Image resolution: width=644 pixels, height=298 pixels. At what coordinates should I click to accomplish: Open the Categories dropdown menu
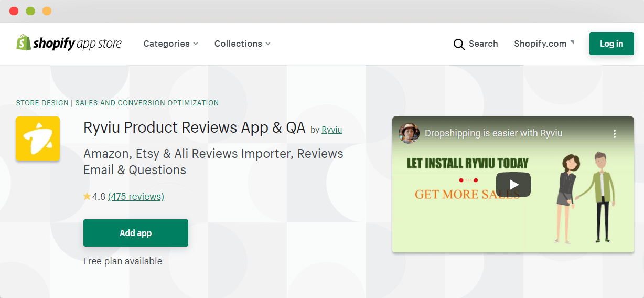click(x=171, y=44)
